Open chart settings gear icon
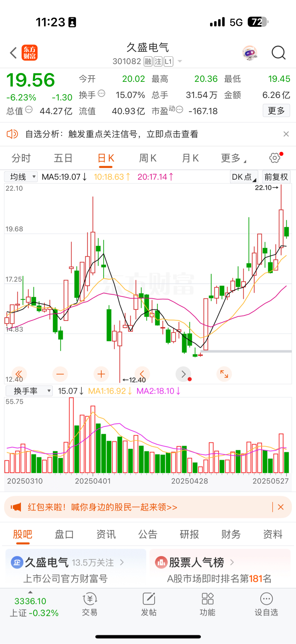The height and width of the screenshot is (644, 296). 275,158
